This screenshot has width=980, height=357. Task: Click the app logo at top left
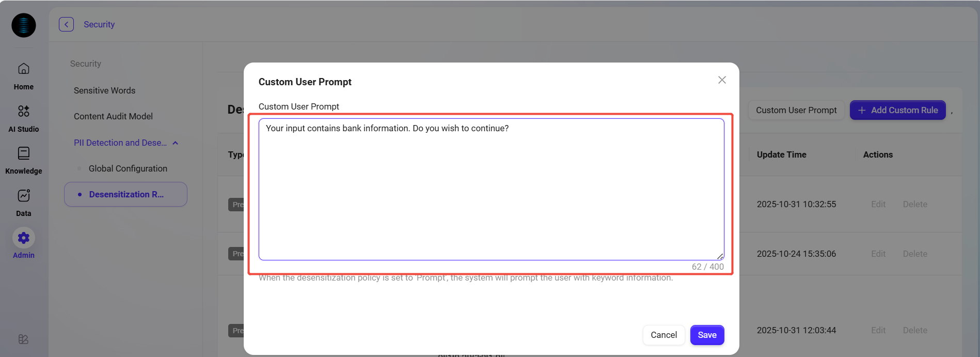24,25
